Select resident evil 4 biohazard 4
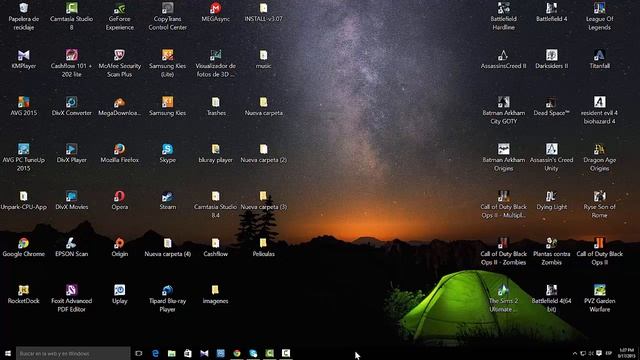This screenshot has width=640, height=360. point(599,110)
